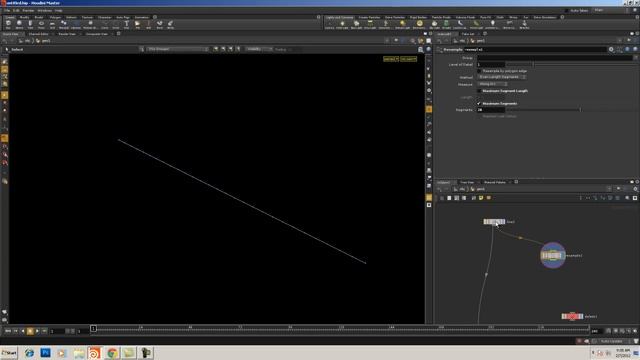Image resolution: width=640 pixels, height=360 pixels.
Task: Switch to the Composite View tab
Action: [x=97, y=34]
